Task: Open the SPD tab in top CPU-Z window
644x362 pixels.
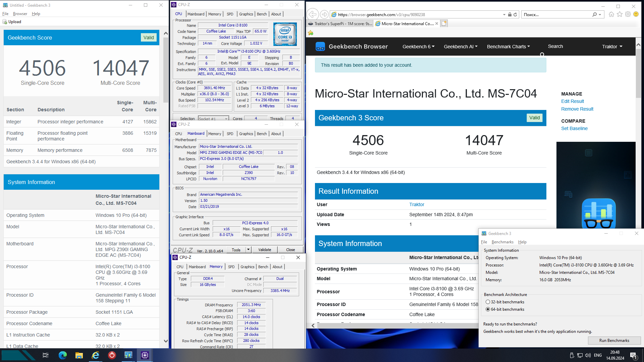Action: (x=230, y=14)
